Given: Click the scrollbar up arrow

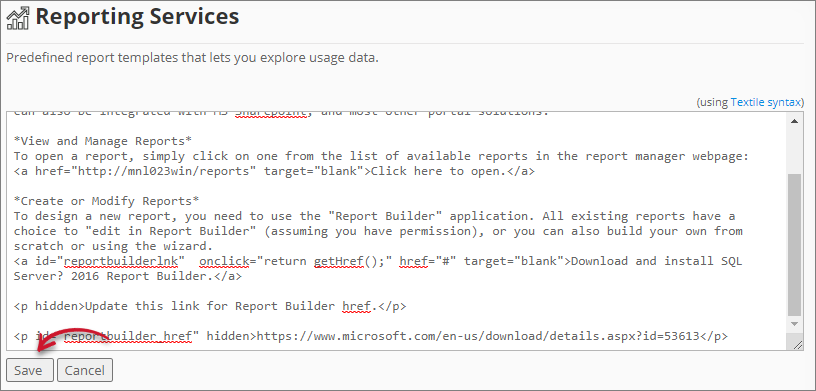Looking at the screenshot, I should pyautogui.click(x=795, y=121).
